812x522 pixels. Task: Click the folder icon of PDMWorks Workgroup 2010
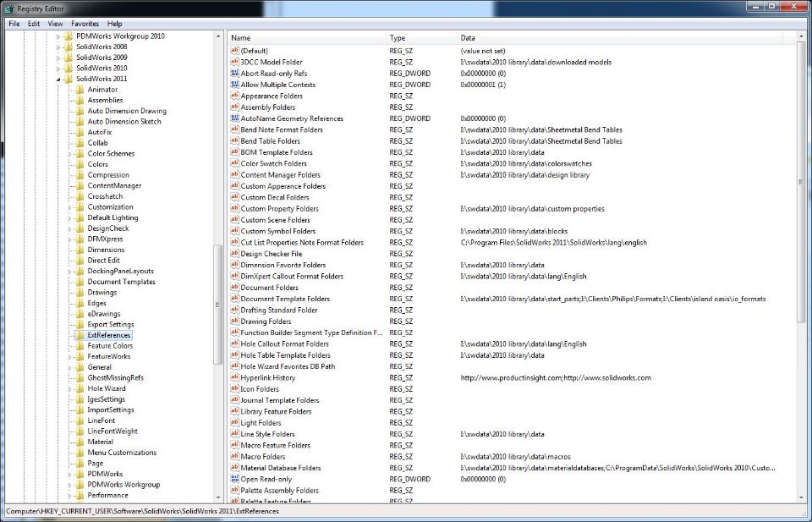tap(68, 36)
